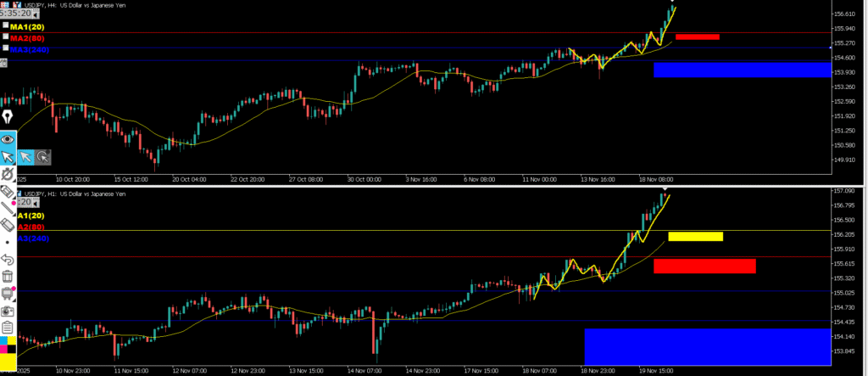
Task: Take a chart screenshot with camera icon
Action: [x=8, y=311]
